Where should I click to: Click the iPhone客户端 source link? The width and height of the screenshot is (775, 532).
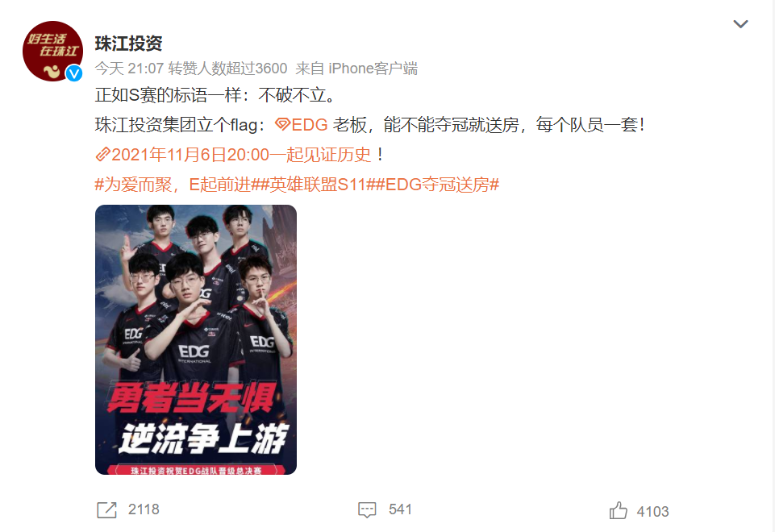pyautogui.click(x=373, y=69)
